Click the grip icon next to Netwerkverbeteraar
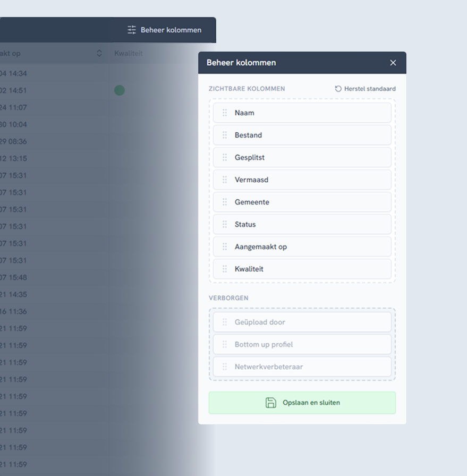Screen dimensions: 467x476 [225, 367]
